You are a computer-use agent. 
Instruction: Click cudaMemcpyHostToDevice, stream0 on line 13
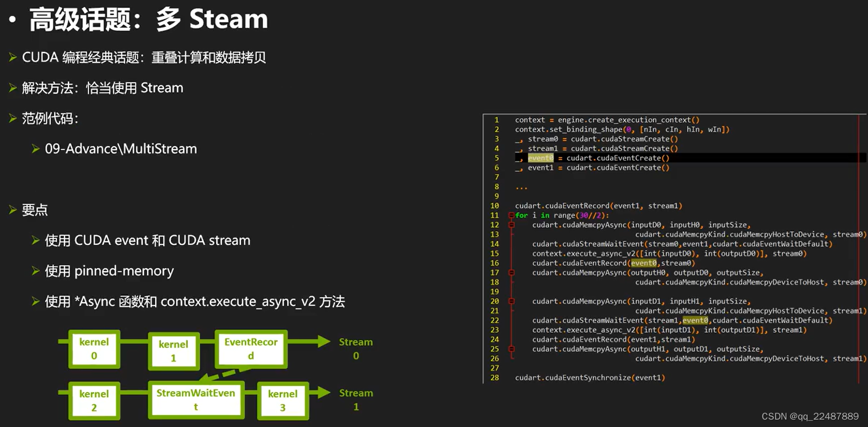point(751,235)
